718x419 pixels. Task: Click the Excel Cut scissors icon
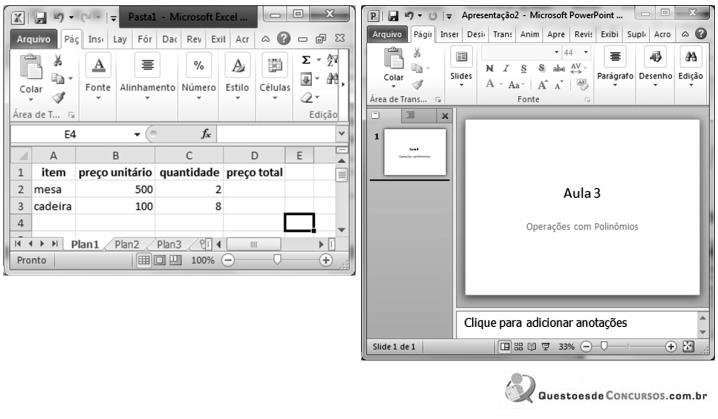[58, 61]
